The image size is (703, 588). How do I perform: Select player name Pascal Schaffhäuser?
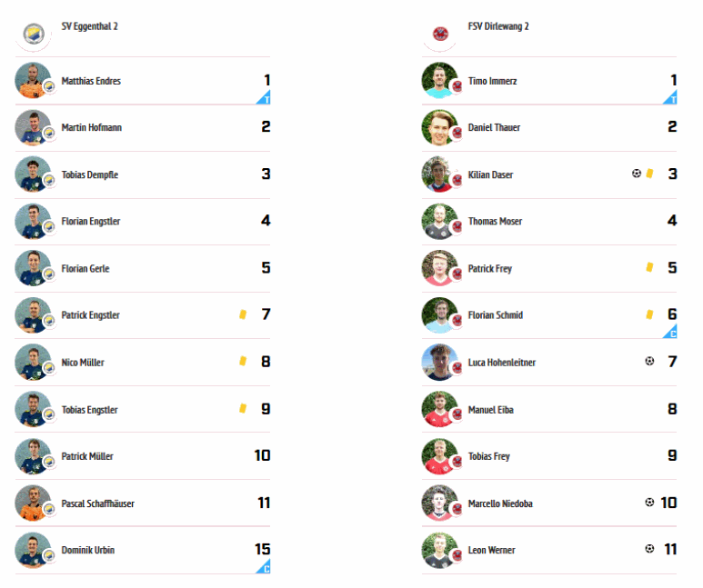(97, 503)
